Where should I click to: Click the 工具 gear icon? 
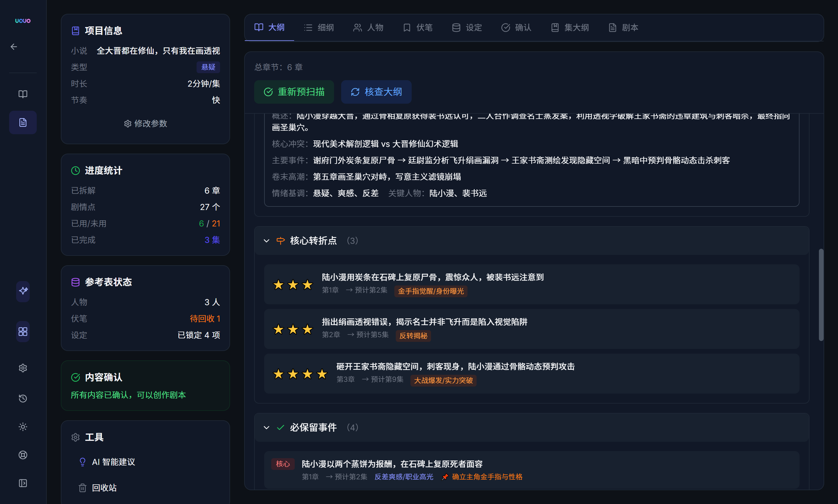pos(76,437)
